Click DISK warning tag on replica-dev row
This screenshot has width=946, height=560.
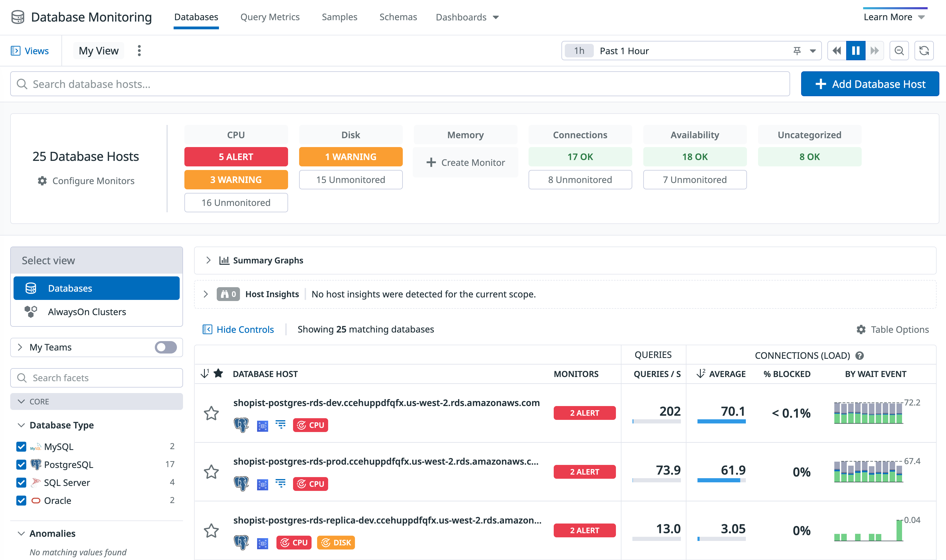[x=336, y=542]
